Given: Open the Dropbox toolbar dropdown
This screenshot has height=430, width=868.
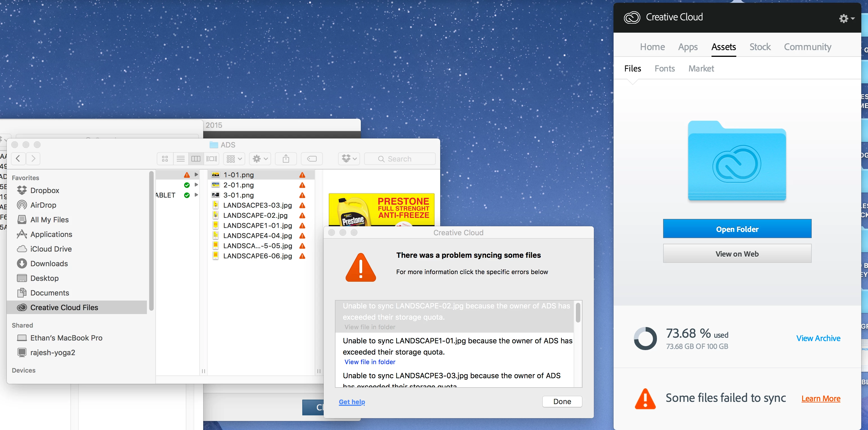Looking at the screenshot, I should pos(349,159).
